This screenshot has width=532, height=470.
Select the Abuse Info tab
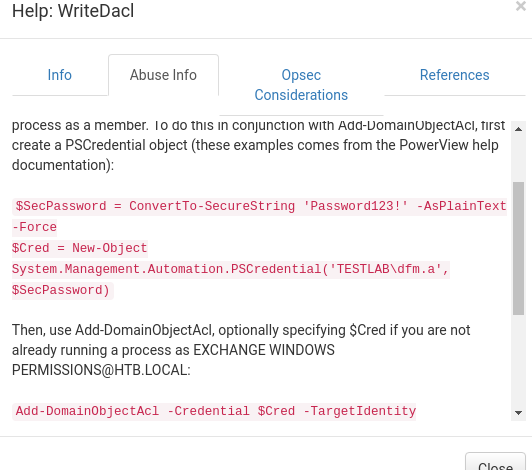pyautogui.click(x=163, y=75)
